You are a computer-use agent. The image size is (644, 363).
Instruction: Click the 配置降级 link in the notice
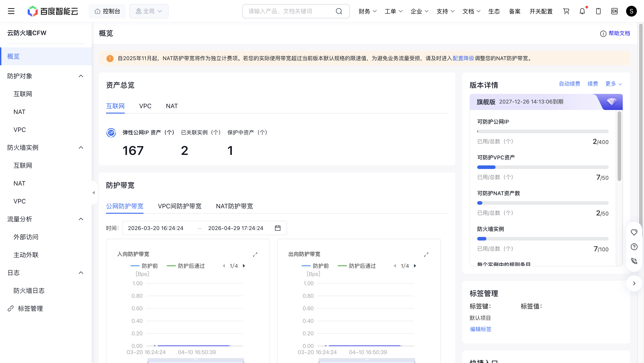463,58
